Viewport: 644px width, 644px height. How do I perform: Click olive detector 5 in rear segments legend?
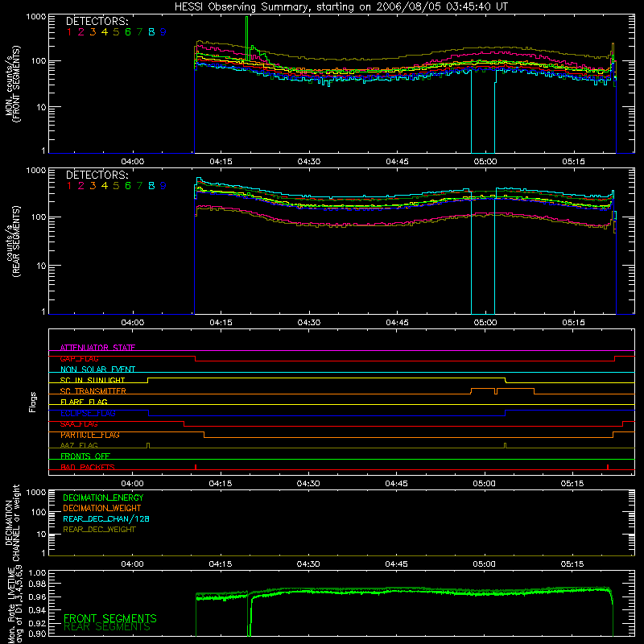[116, 186]
